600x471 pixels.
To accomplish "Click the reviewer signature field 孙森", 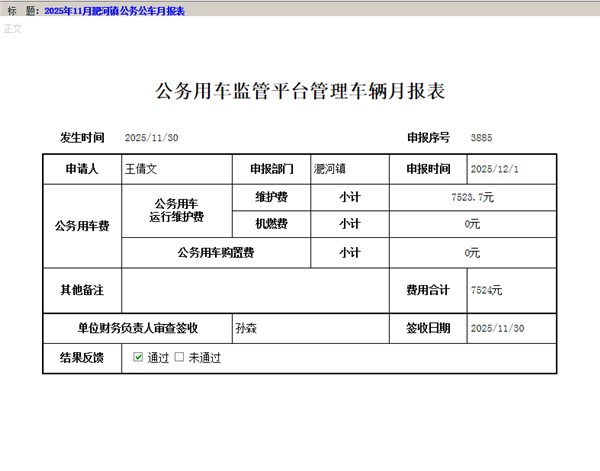I will [310, 328].
